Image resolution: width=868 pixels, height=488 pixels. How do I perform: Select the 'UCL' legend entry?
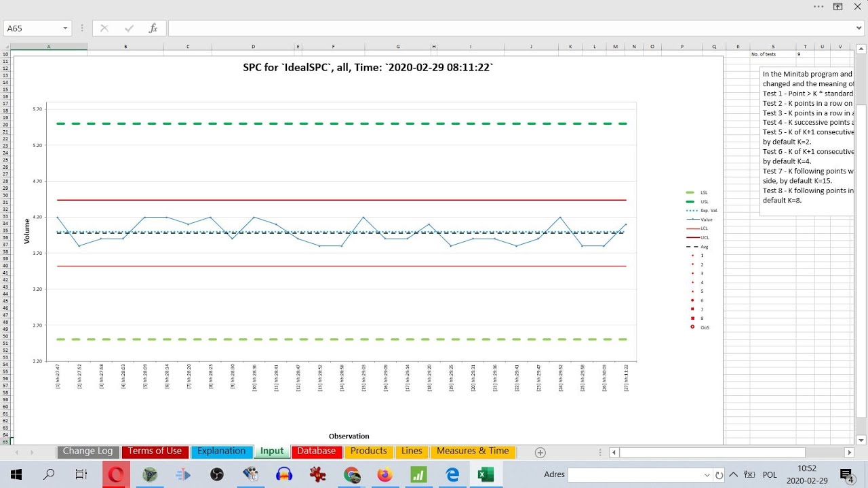click(696, 237)
